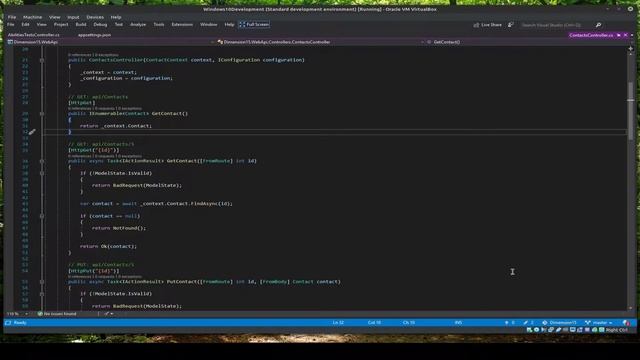Screen dimensions: 640x360
Task: Open the error navigation dropdown beside No issues found
Action: point(112,314)
